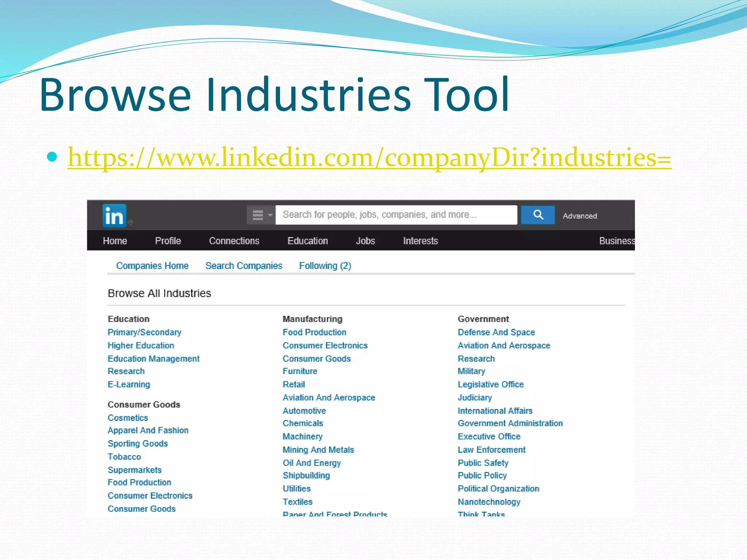Open Nanotechnology industry link
Viewport: 747px width, 560px height.
tap(489, 502)
